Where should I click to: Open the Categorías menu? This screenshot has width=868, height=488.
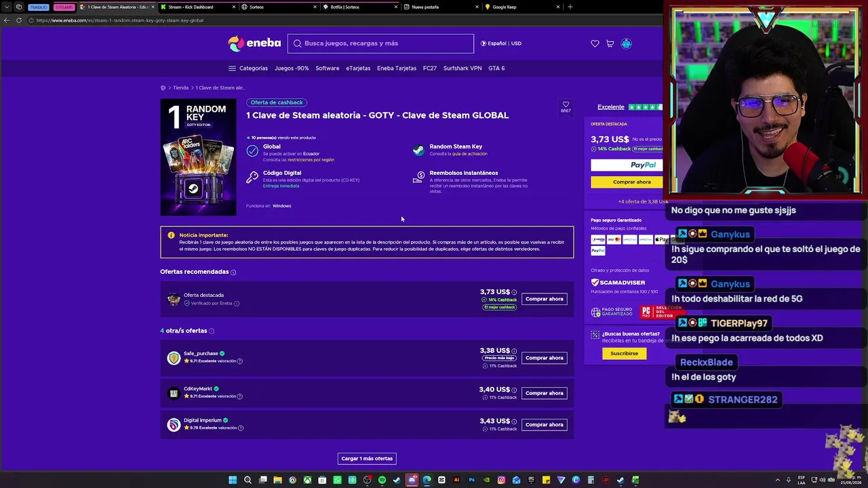[248, 68]
